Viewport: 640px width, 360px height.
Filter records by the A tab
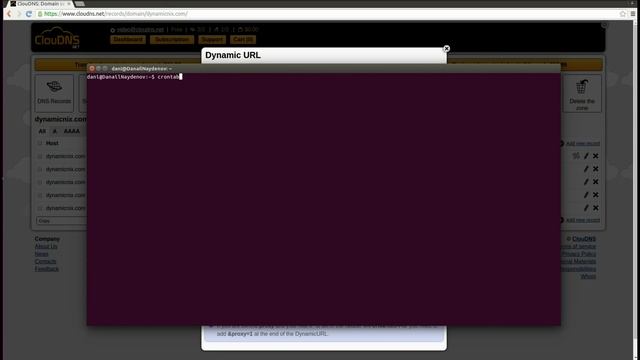pyautogui.click(x=55, y=131)
